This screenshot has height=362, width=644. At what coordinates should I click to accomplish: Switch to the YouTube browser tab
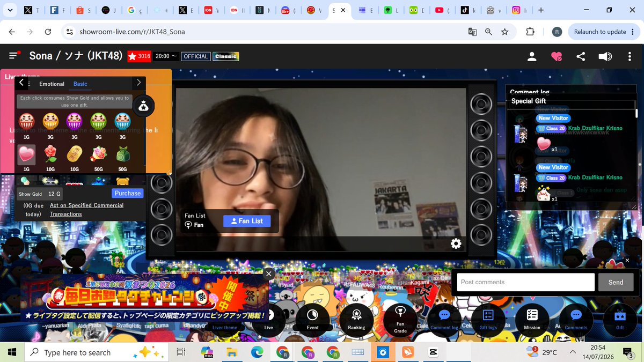(445, 10)
